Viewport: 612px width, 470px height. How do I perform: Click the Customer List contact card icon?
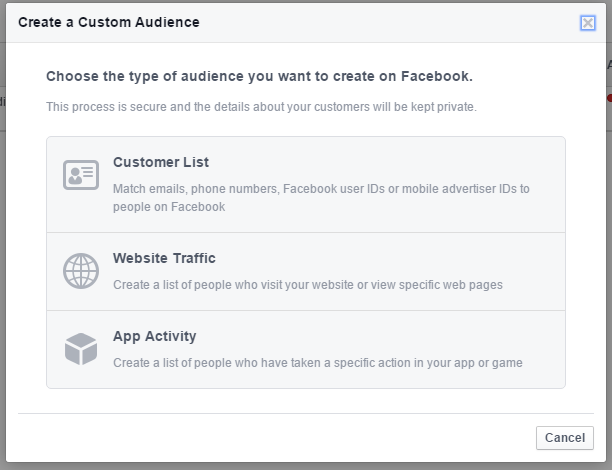pos(81,175)
